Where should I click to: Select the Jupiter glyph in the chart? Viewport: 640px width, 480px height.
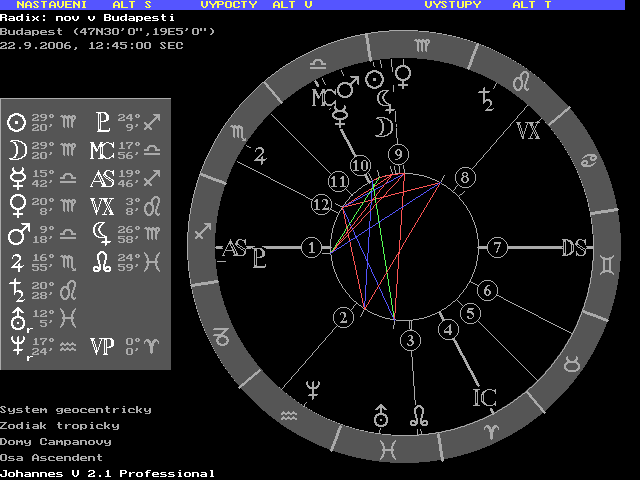point(260,155)
